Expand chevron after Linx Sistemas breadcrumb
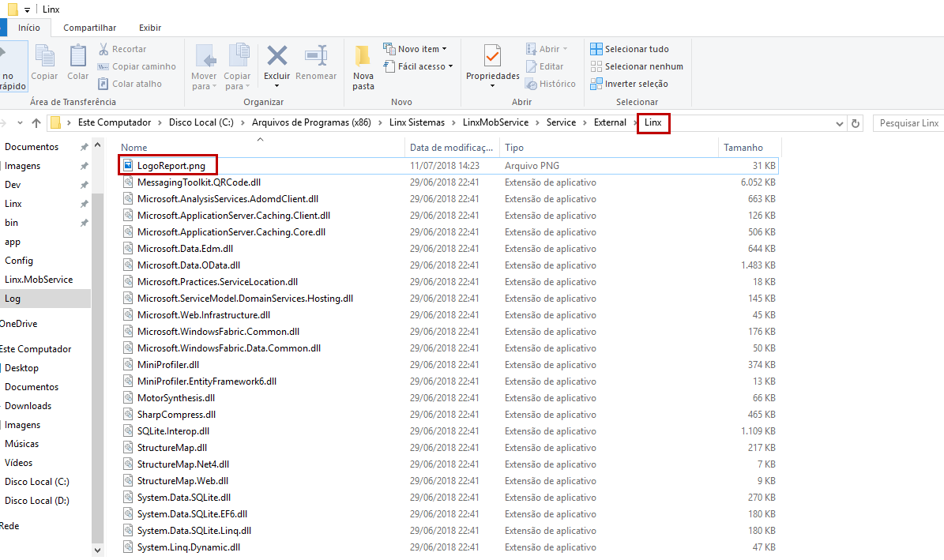Viewport: 944px width, 560px height. [x=454, y=123]
